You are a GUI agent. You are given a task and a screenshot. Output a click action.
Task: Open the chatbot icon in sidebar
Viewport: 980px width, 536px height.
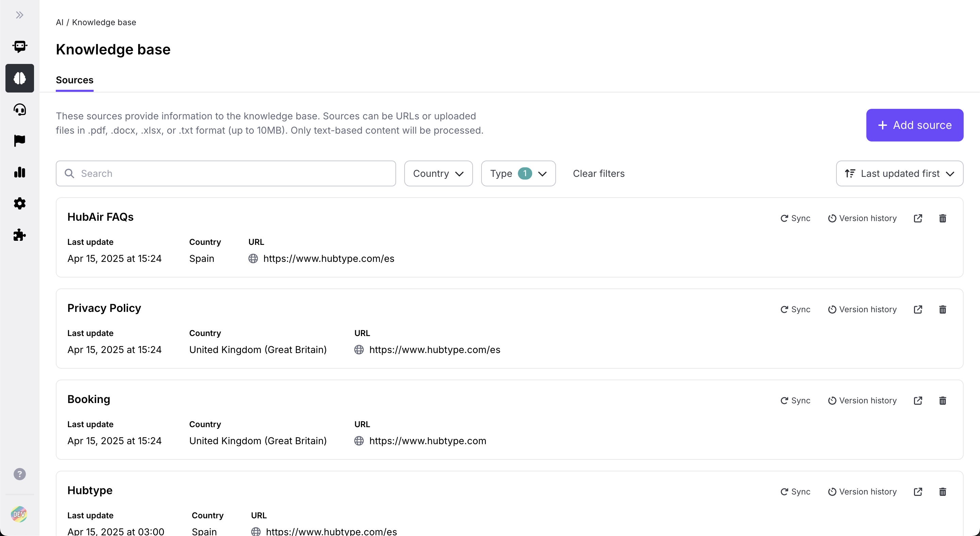(x=19, y=46)
